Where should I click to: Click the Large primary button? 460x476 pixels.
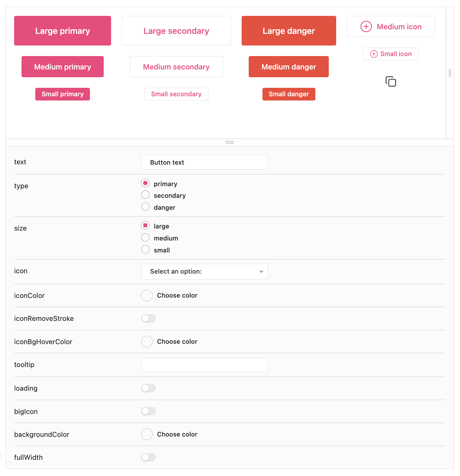(62, 31)
